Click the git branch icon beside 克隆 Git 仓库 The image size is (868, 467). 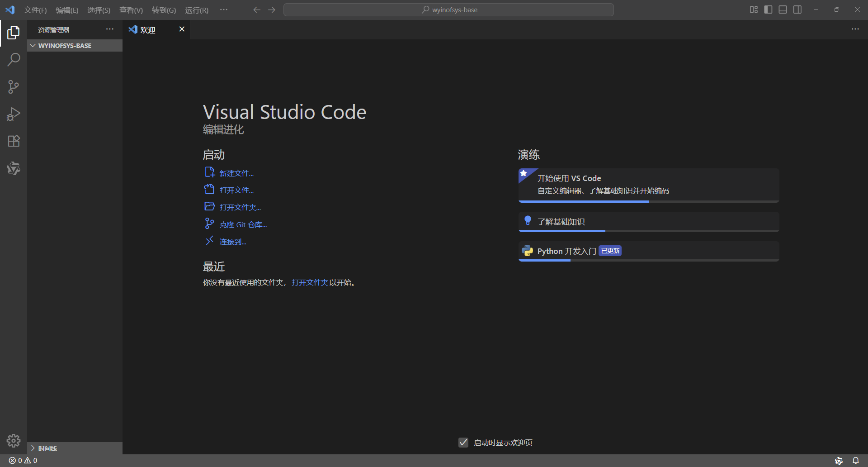(209, 223)
